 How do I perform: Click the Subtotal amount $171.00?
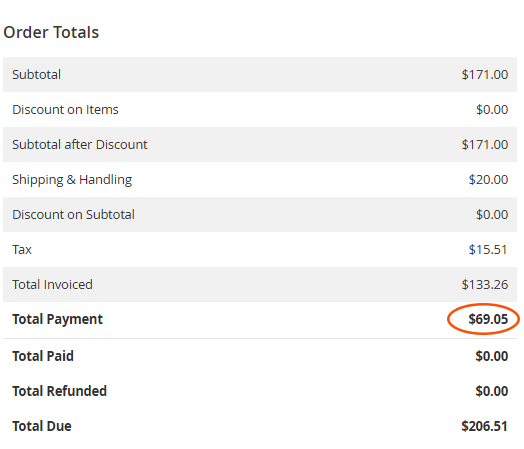[485, 74]
